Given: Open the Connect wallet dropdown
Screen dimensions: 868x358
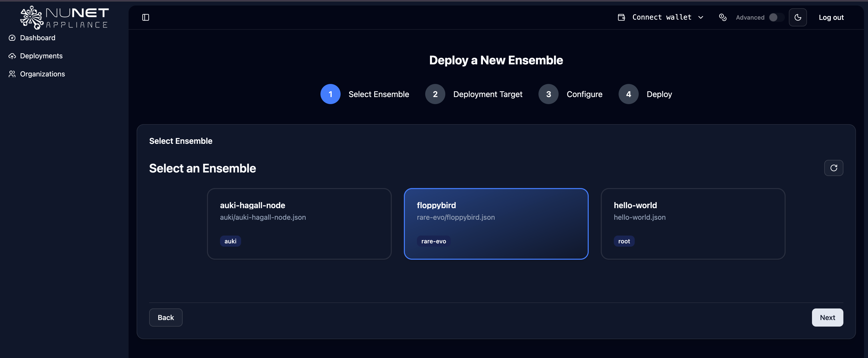Looking at the screenshot, I should [x=662, y=17].
